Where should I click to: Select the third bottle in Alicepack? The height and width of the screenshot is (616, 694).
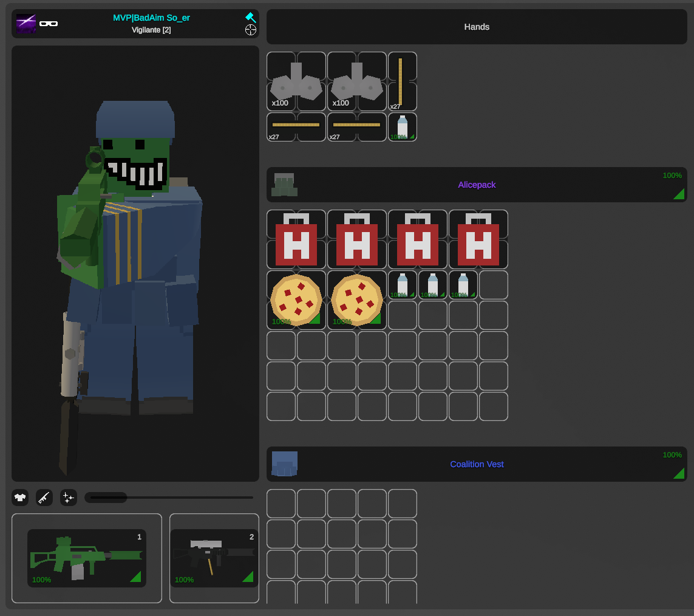pyautogui.click(x=463, y=285)
